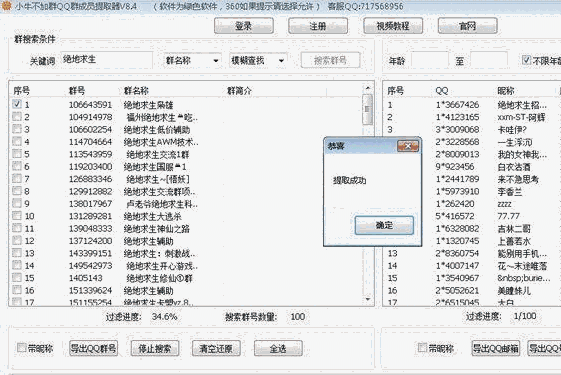
Task: Check the box for group row 14
Action: tap(16, 266)
